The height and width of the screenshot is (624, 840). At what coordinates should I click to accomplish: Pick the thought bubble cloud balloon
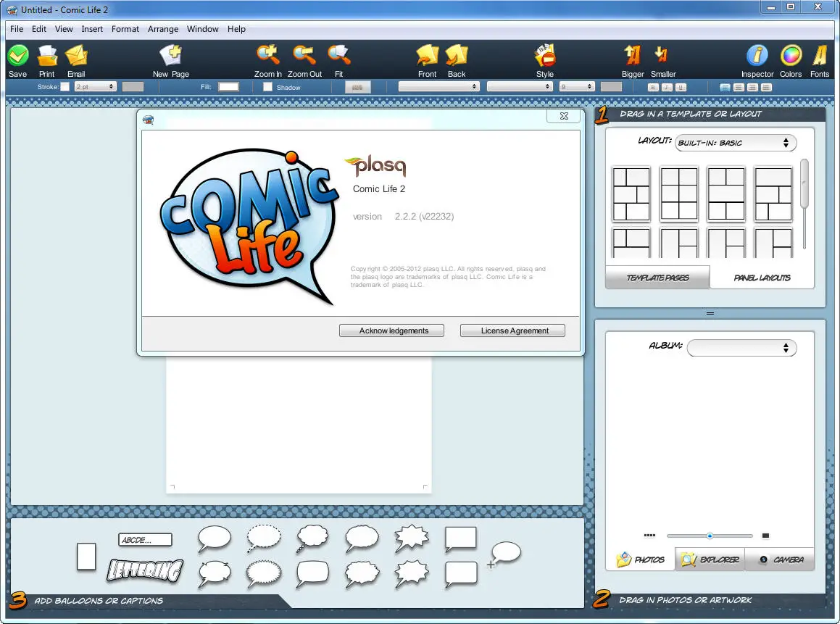[312, 538]
